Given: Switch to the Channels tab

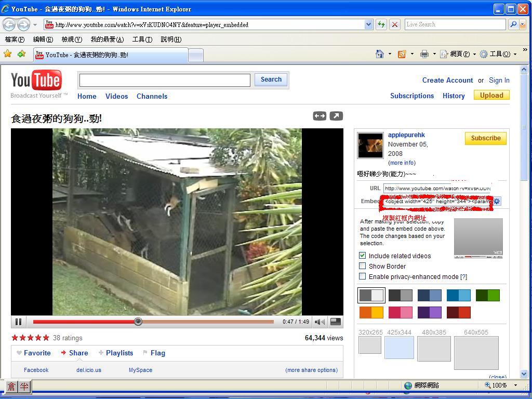Looking at the screenshot, I should [x=152, y=96].
